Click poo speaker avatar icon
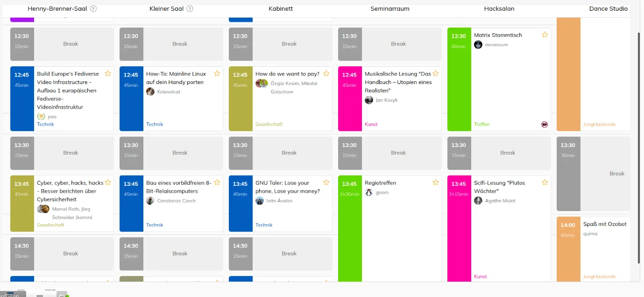644x297 pixels. click(x=41, y=116)
